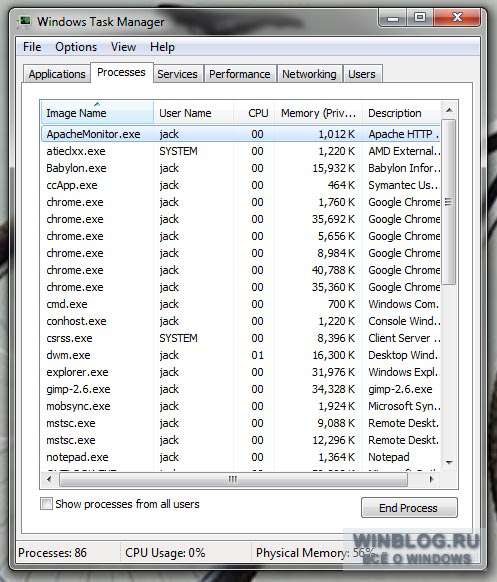Select chrome.exe using 5,656 K memory
The width and height of the screenshot is (497, 582).
tap(241, 236)
